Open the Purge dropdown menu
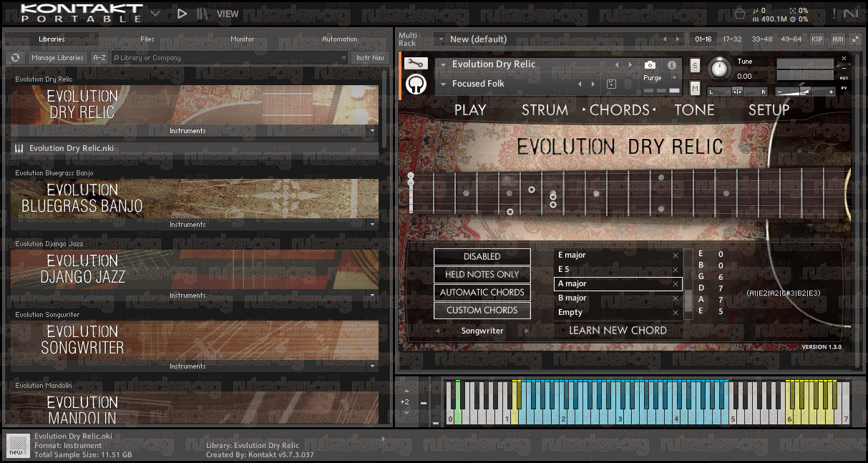This screenshot has width=868, height=463. coord(658,78)
